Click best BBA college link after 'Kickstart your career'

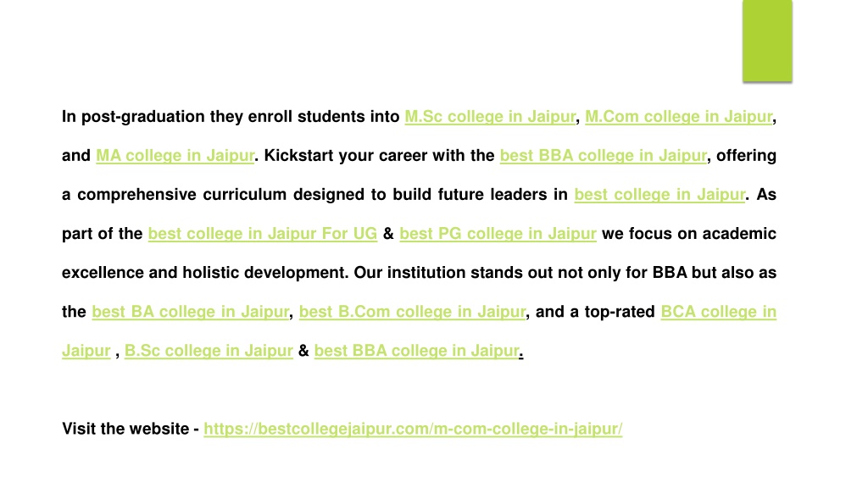[604, 156]
